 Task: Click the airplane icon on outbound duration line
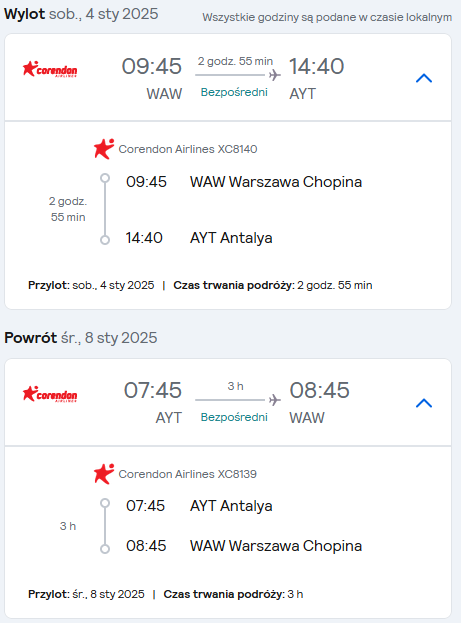coord(275,75)
